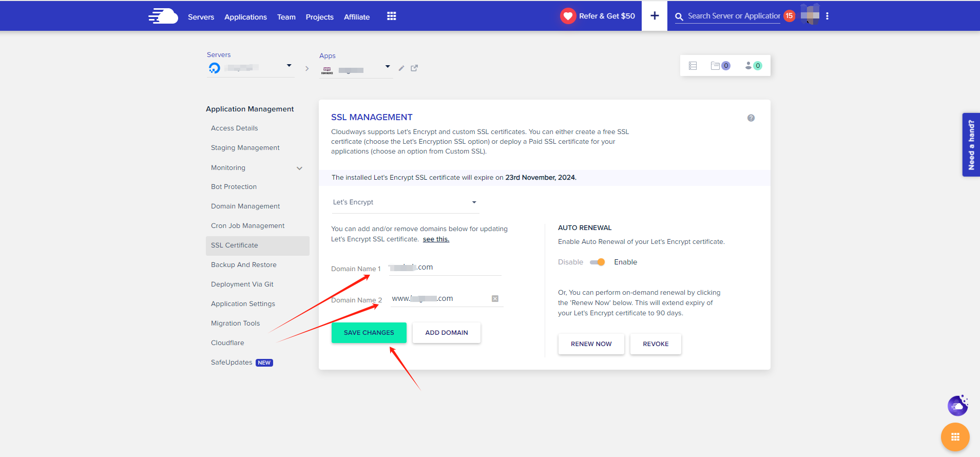Image resolution: width=980 pixels, height=457 pixels.
Task: Open Affiliate in top navigation
Action: coord(357,17)
